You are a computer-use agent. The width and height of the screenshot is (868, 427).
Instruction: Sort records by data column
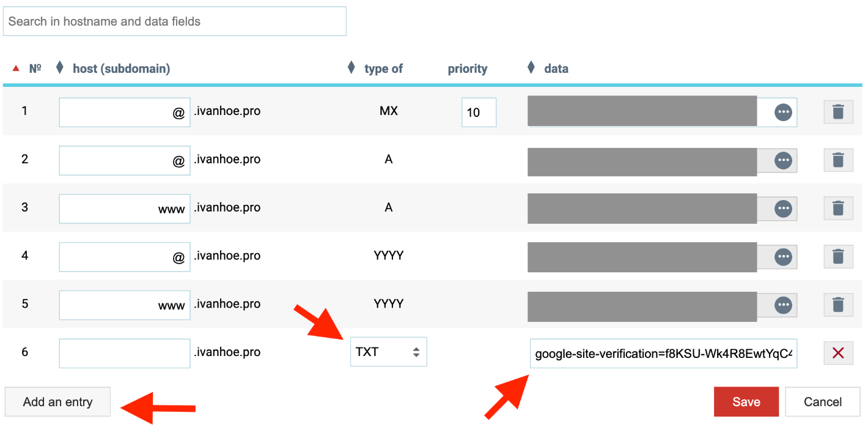(556, 69)
